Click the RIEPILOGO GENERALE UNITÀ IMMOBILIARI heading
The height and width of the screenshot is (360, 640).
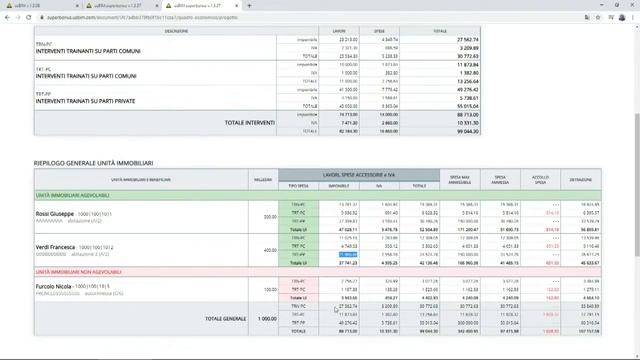coord(93,163)
